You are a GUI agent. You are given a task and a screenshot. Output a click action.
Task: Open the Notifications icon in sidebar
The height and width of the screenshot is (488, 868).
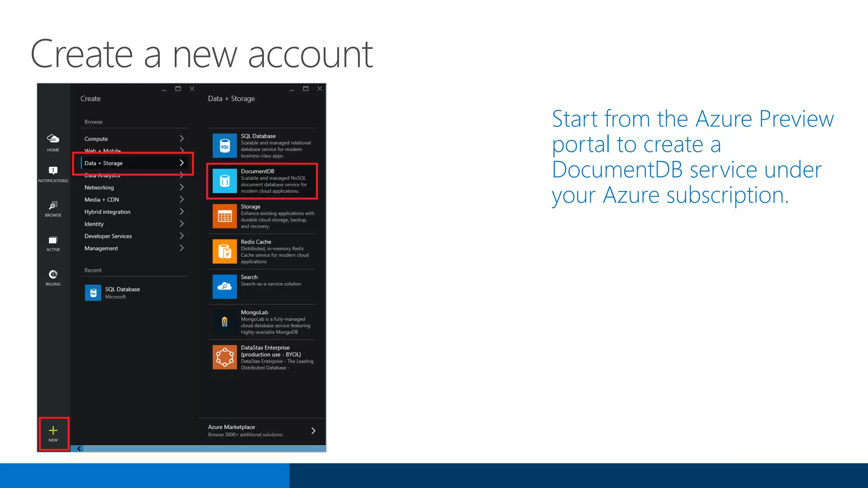[x=53, y=170]
